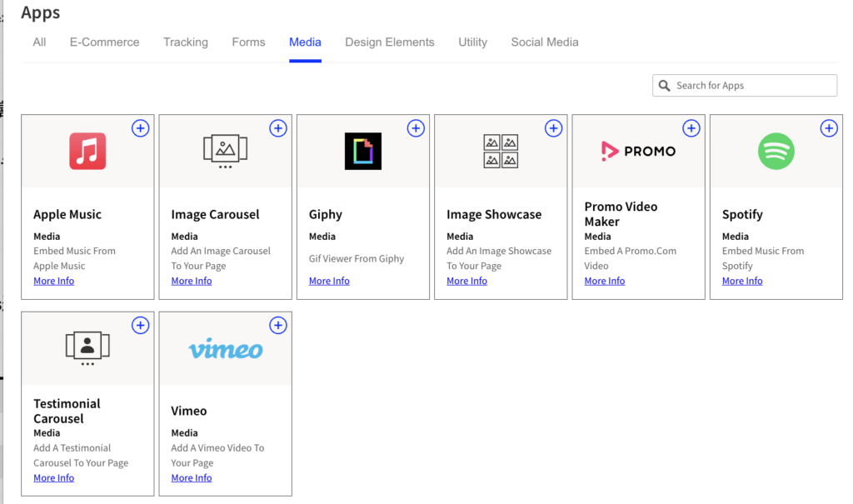
Task: Open More Info link under Vimeo
Action: (192, 478)
